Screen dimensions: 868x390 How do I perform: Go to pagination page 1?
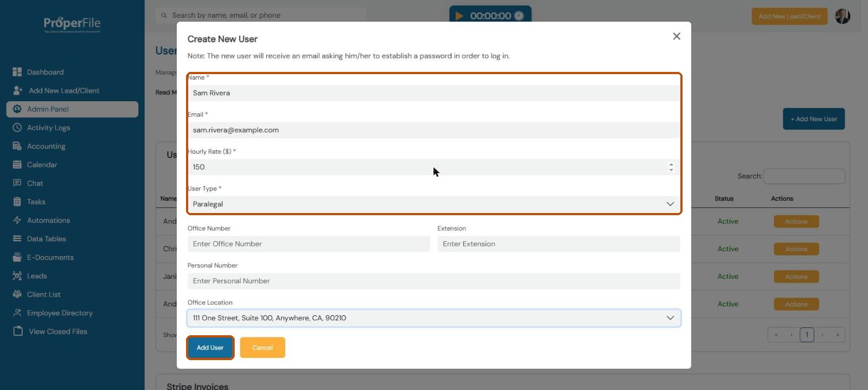[807, 335]
